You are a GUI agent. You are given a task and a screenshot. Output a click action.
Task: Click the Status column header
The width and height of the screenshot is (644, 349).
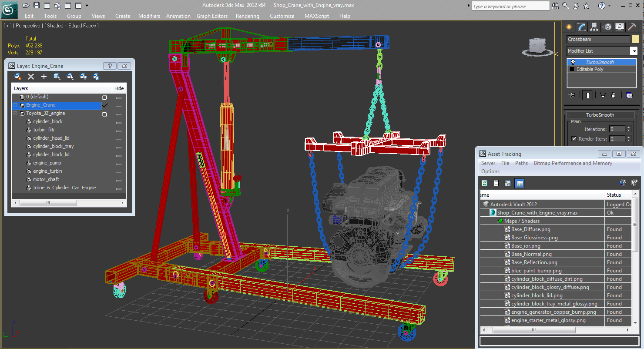pyautogui.click(x=618, y=195)
